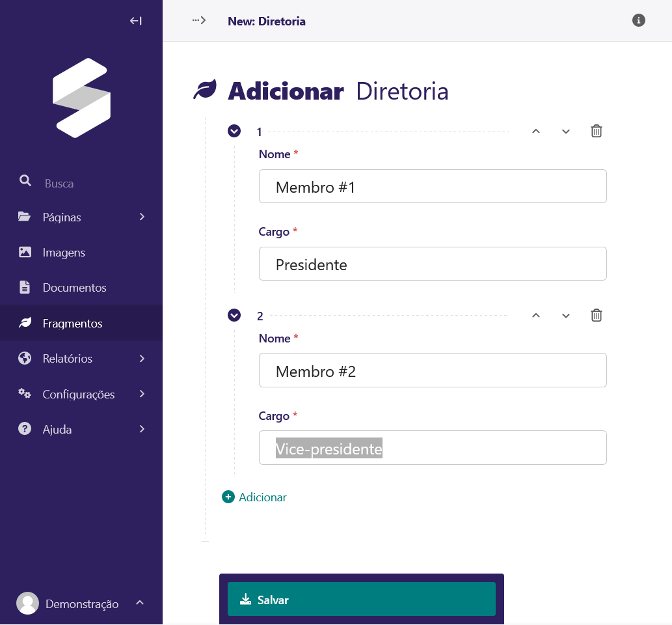
Task: Move block 2 down with arrow
Action: 566,316
